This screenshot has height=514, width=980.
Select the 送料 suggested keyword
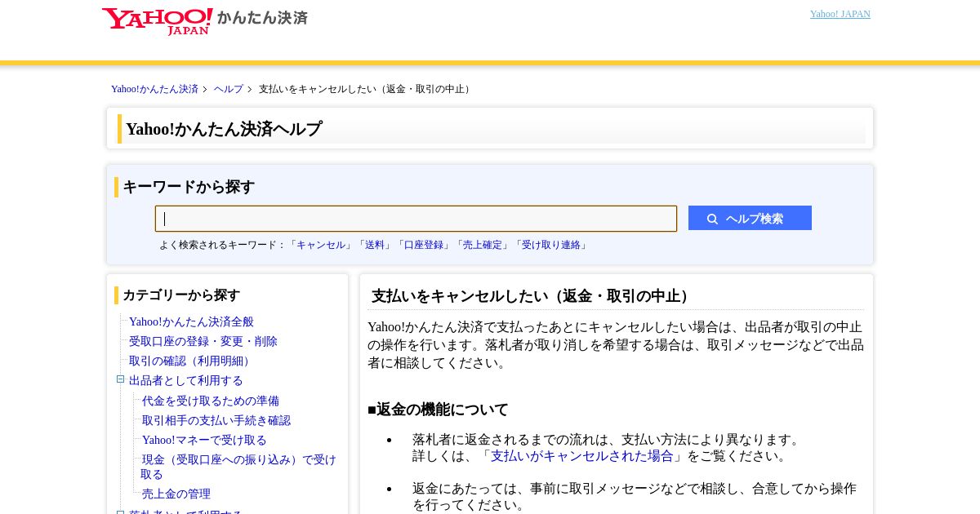pyautogui.click(x=375, y=245)
